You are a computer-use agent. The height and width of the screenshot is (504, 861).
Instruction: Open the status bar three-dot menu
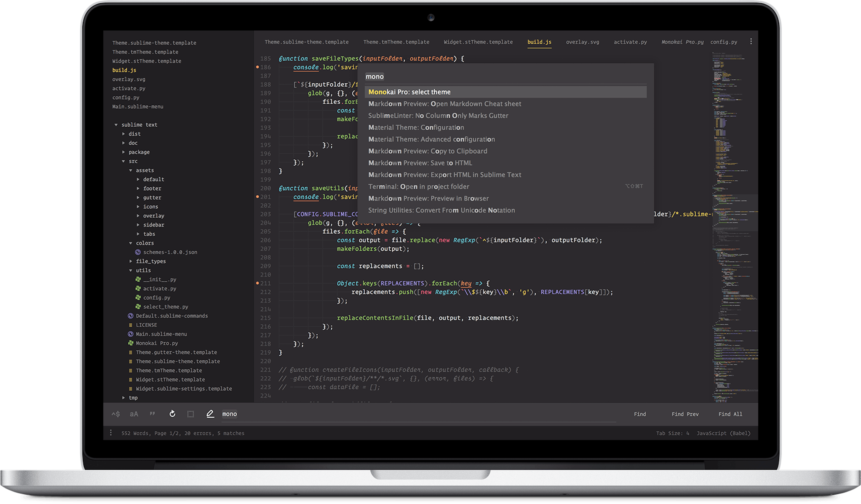point(111,433)
